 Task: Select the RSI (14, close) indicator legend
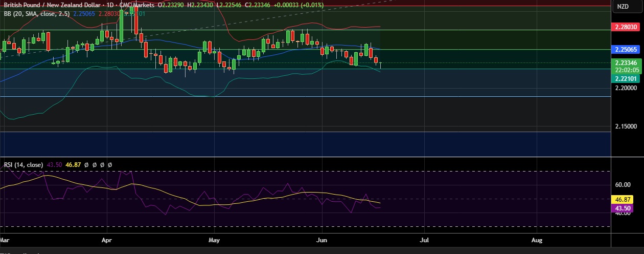(24, 165)
